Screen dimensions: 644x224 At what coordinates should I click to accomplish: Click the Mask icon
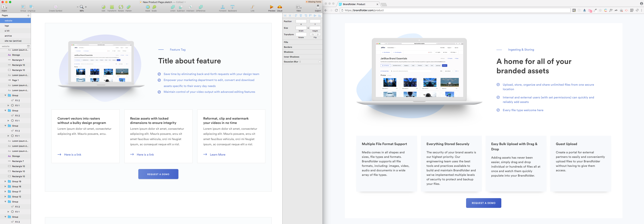pos(148,7)
